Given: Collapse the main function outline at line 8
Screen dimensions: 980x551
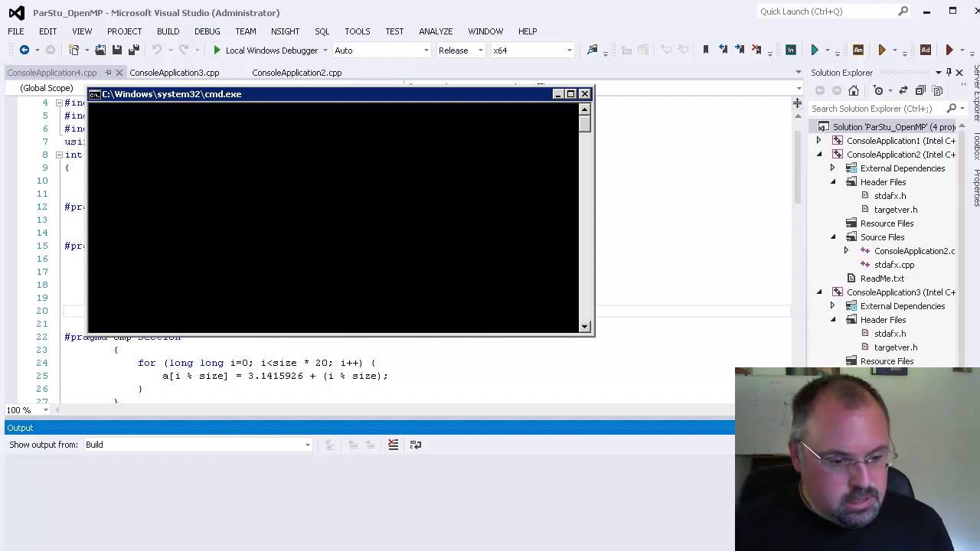Looking at the screenshot, I should point(59,155).
